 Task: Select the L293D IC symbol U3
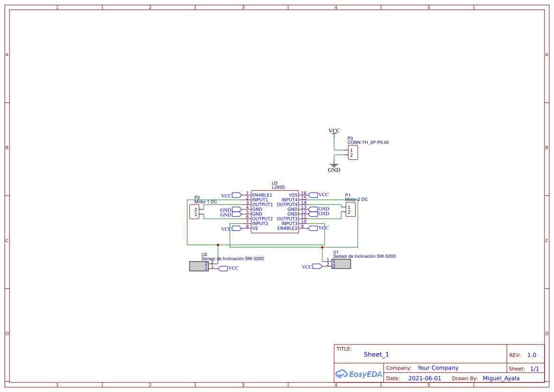tap(274, 211)
